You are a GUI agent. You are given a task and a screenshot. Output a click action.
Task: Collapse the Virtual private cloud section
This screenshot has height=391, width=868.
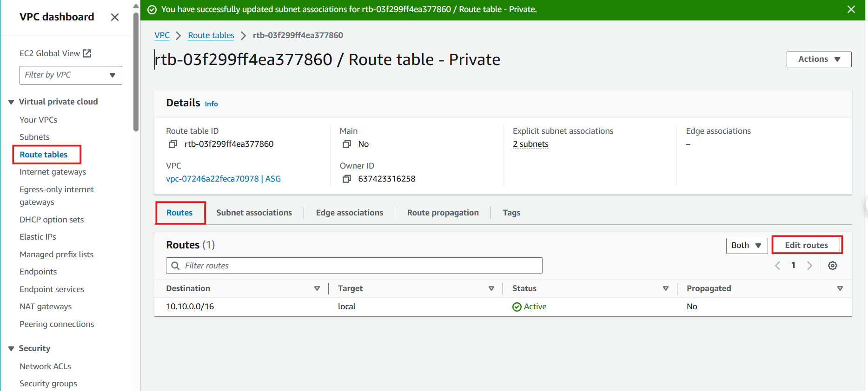11,102
